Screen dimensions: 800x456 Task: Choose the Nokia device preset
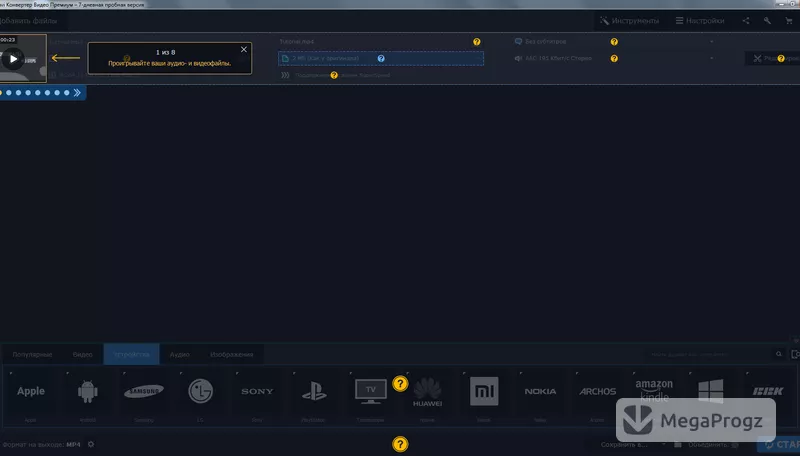tap(540, 396)
